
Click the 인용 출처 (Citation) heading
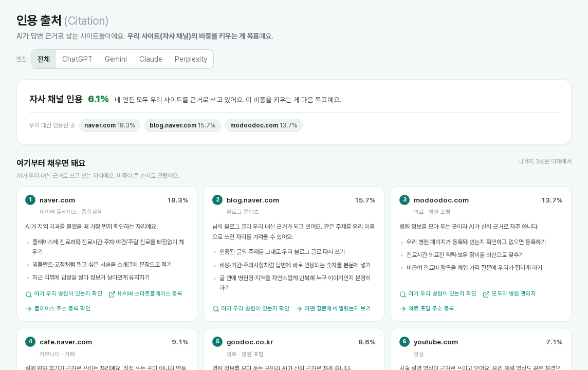click(62, 21)
